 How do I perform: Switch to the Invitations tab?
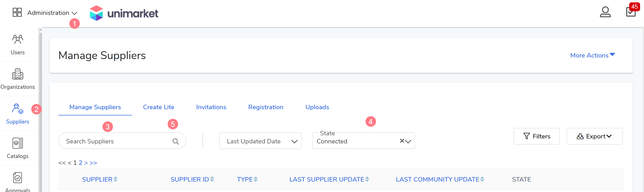click(211, 107)
